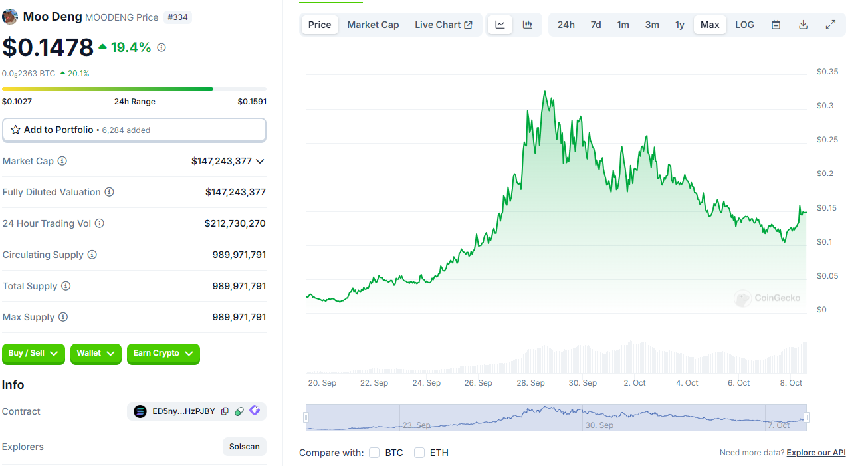Expand the Market Cap value chevron

260,161
